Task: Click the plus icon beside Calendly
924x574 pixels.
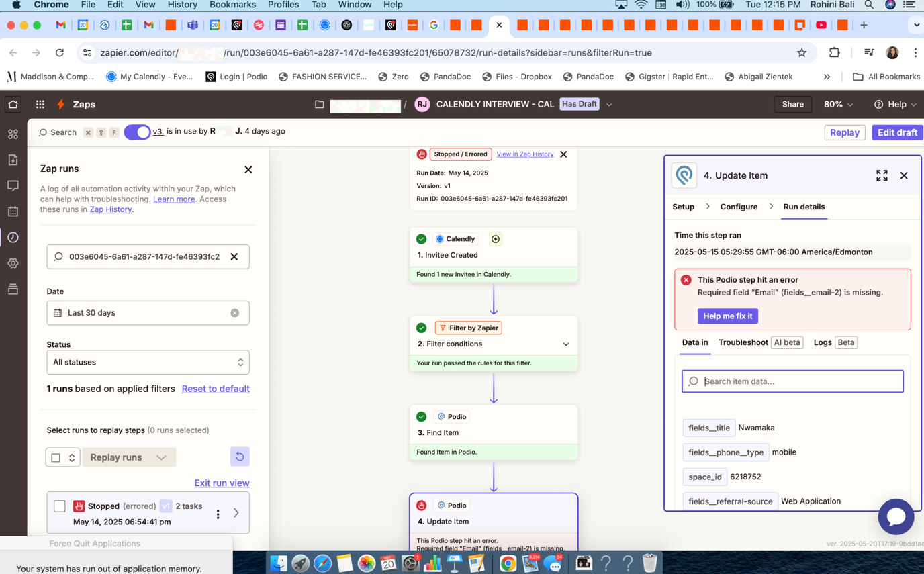Action: click(496, 239)
